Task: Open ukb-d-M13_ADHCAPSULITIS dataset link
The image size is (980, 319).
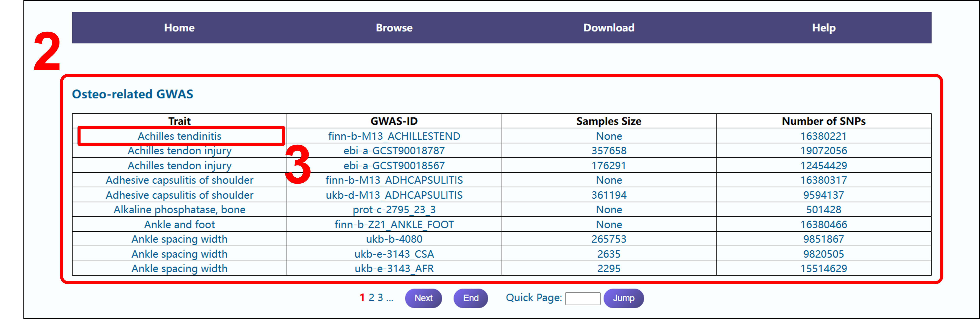Action: (x=394, y=195)
